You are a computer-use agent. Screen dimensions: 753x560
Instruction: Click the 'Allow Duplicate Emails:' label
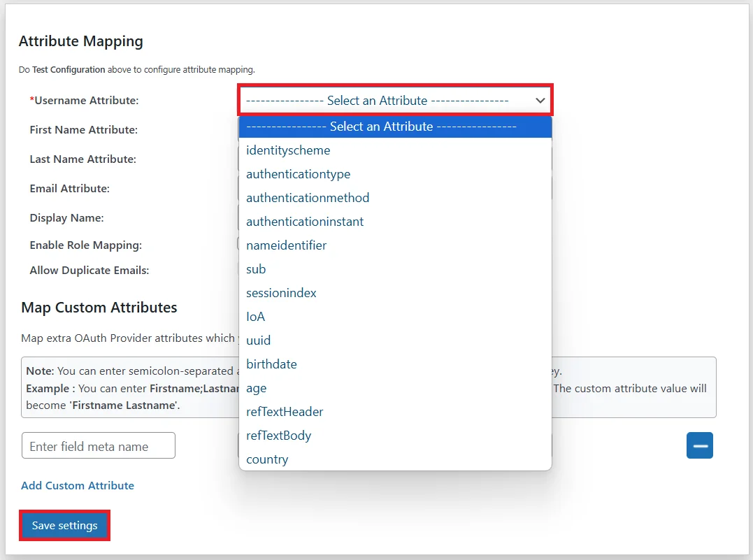pyautogui.click(x=89, y=271)
